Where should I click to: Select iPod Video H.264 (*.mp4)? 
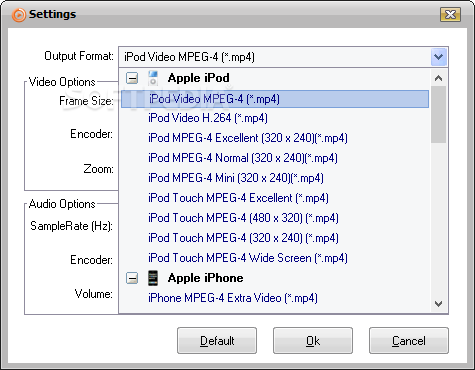click(x=208, y=118)
